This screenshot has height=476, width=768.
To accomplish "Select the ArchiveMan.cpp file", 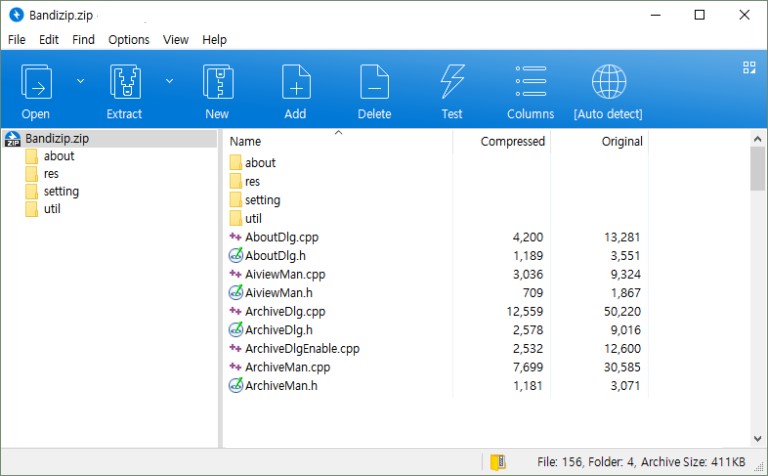I will (288, 367).
